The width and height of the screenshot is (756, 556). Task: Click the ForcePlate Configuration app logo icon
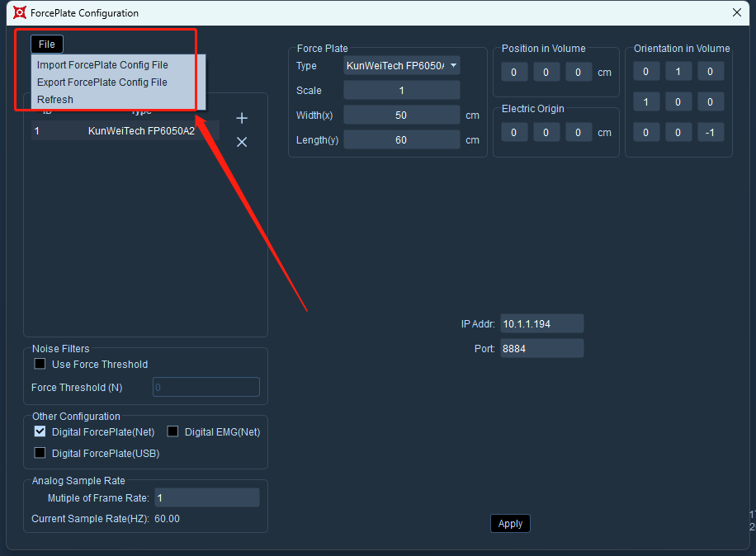[20, 12]
